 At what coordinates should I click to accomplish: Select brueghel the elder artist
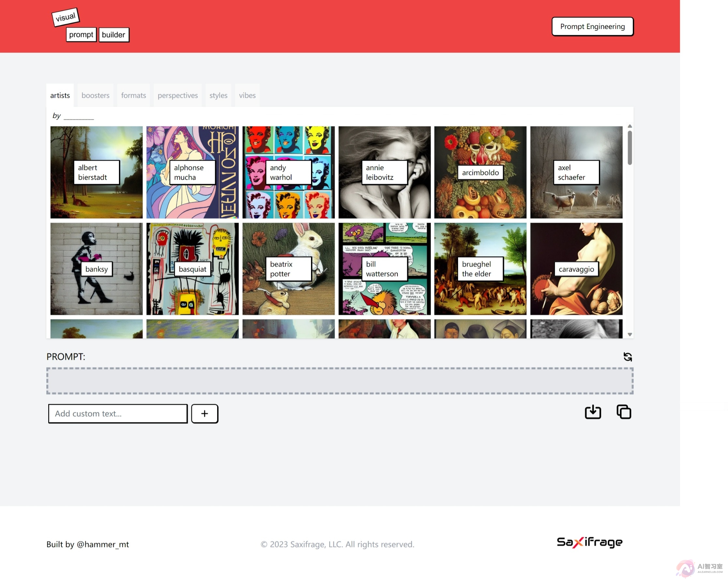click(x=480, y=269)
